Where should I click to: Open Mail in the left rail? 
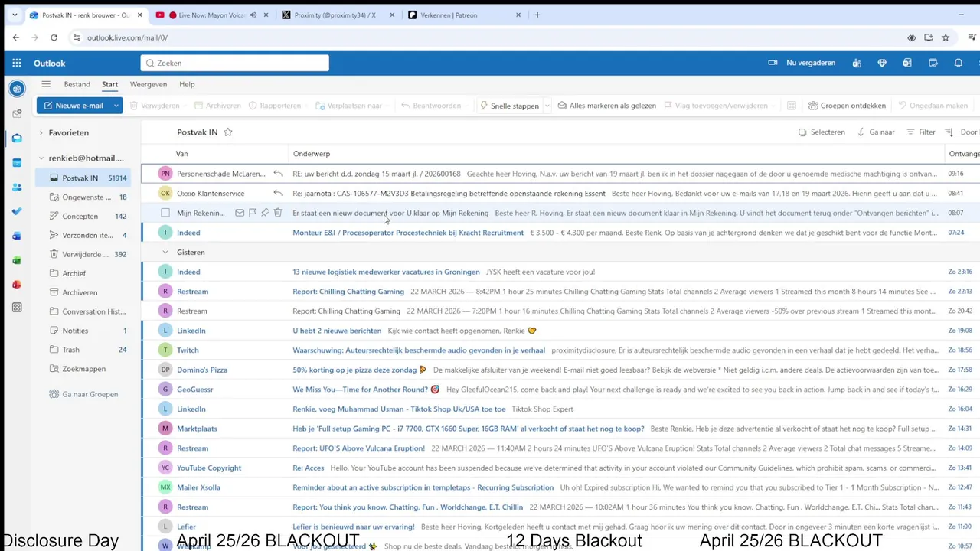(x=17, y=138)
